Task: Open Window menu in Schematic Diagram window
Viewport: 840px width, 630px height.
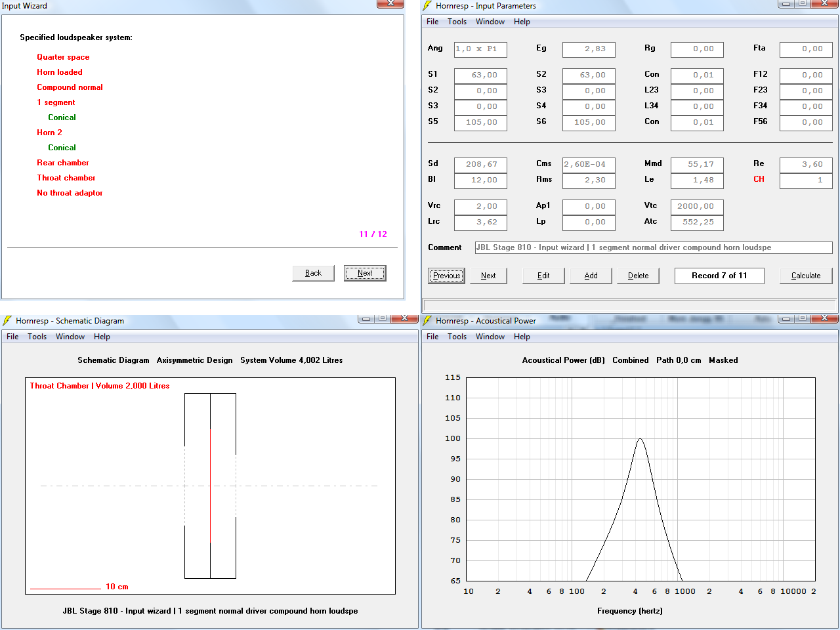Action: point(70,337)
